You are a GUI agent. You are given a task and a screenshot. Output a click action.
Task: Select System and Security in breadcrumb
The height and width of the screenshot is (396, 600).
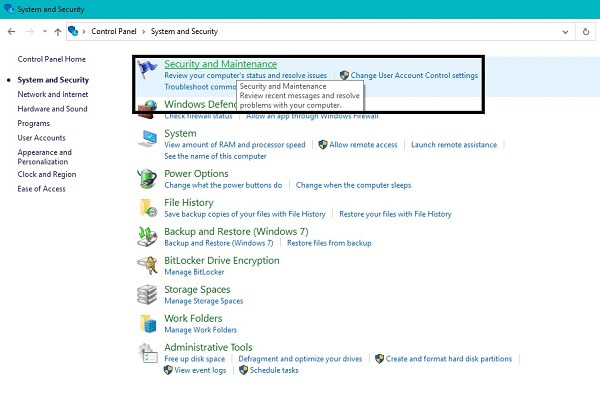(x=184, y=31)
